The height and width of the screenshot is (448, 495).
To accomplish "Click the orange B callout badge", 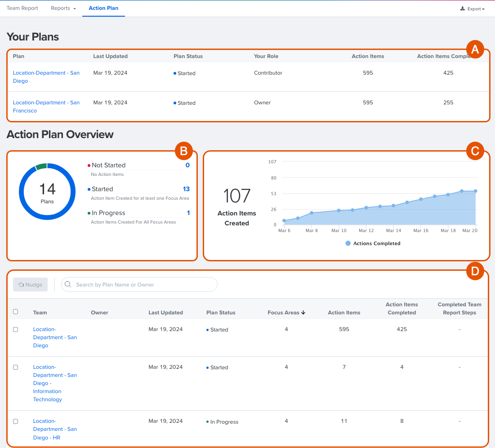I will (183, 151).
